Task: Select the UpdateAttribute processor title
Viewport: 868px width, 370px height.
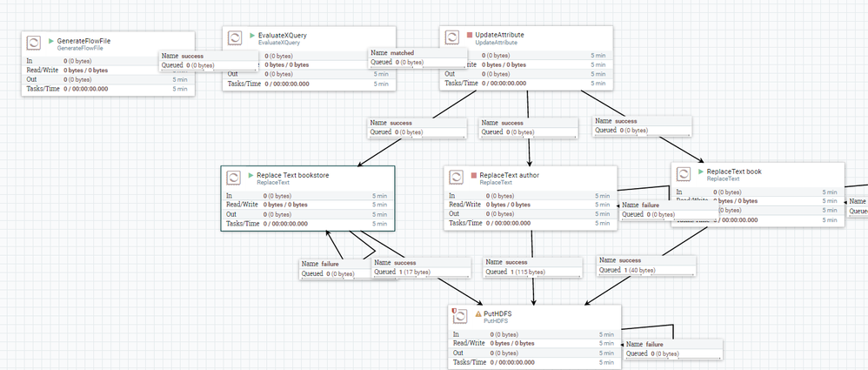Action: click(499, 35)
